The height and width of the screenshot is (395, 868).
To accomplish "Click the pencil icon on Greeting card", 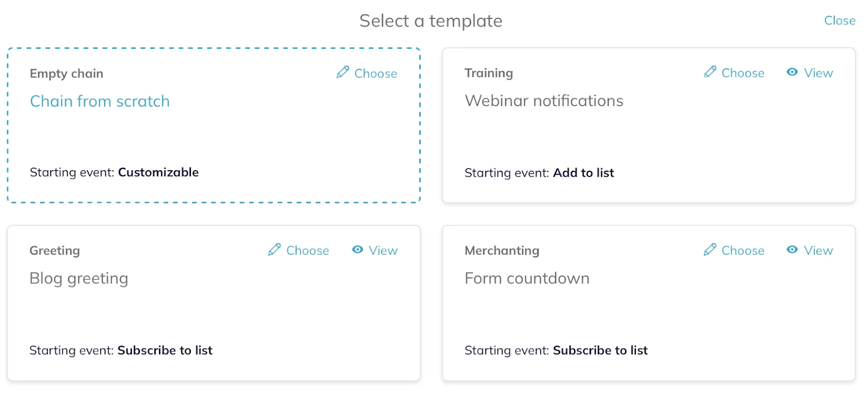I will [275, 249].
